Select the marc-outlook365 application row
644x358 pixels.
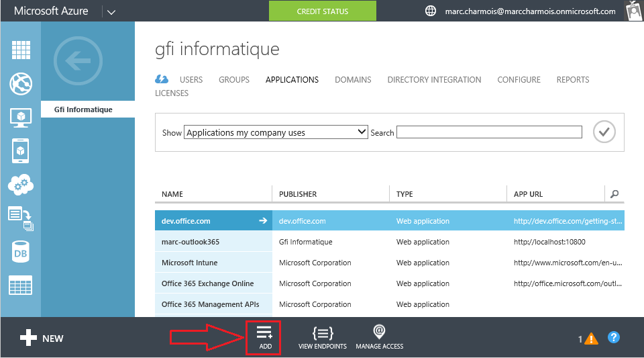point(389,242)
